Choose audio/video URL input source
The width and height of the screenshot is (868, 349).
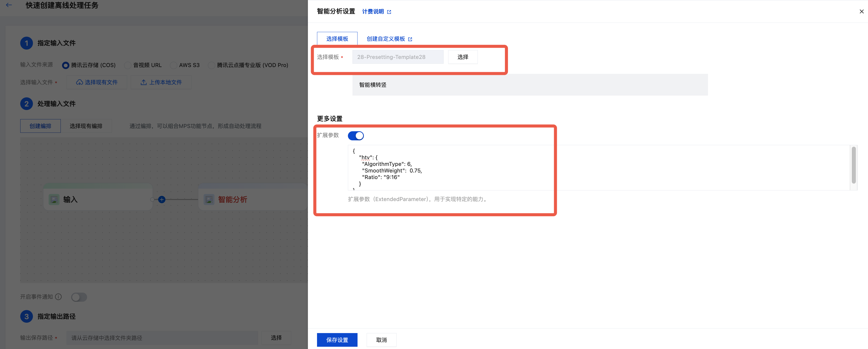128,65
